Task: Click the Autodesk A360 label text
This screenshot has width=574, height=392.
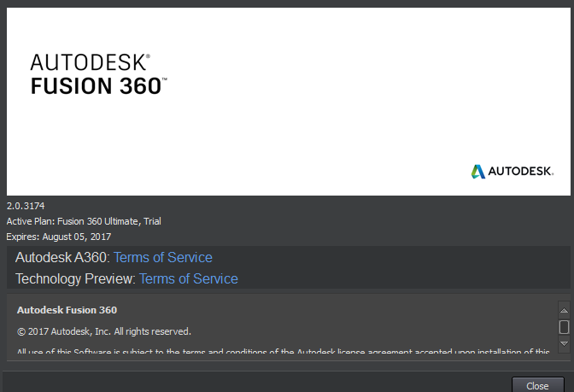Action: click(62, 257)
